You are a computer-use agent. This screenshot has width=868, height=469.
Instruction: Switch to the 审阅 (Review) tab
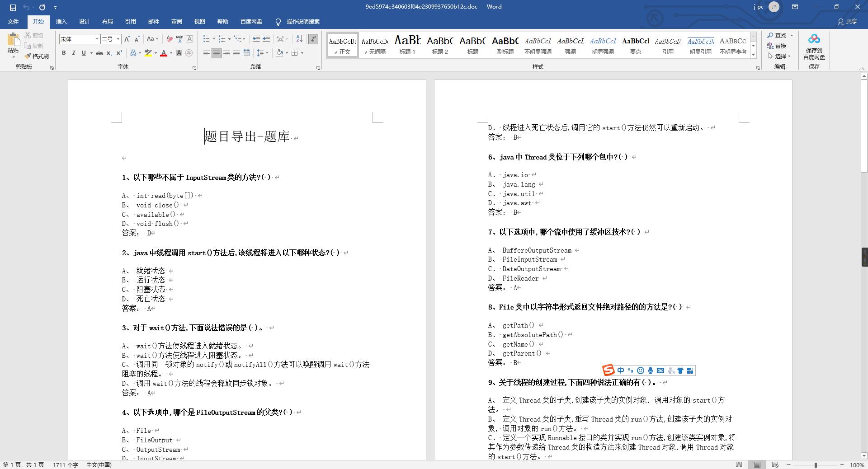tap(176, 22)
